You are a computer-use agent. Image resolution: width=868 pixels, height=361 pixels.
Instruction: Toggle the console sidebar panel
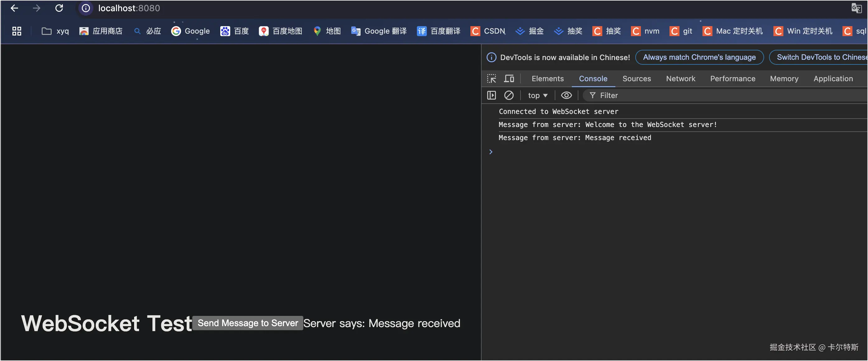coord(491,96)
